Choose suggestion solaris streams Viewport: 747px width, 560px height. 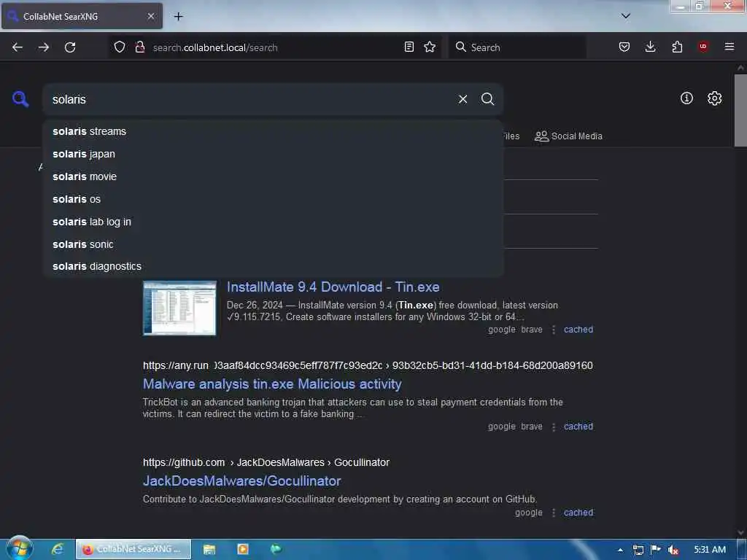(273, 131)
